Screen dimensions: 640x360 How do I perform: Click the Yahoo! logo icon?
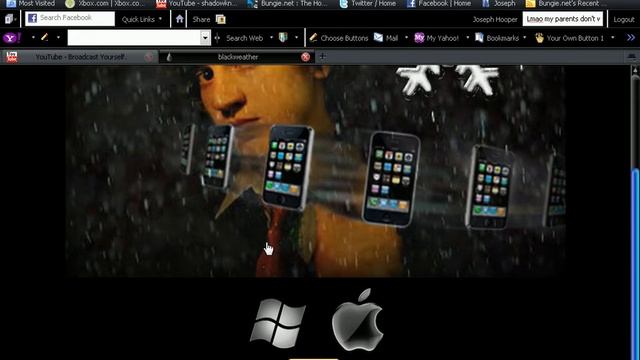click(12, 38)
